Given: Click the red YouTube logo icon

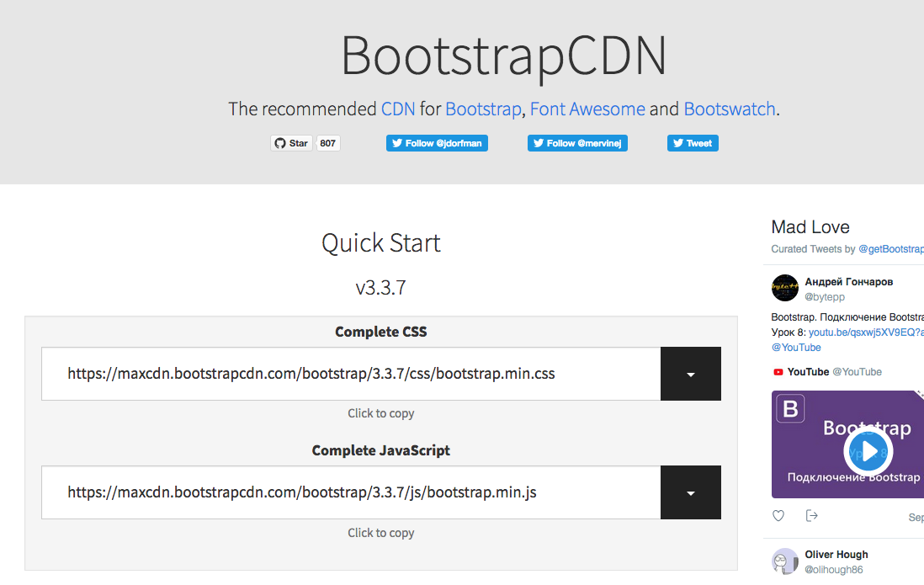Looking at the screenshot, I should click(778, 372).
